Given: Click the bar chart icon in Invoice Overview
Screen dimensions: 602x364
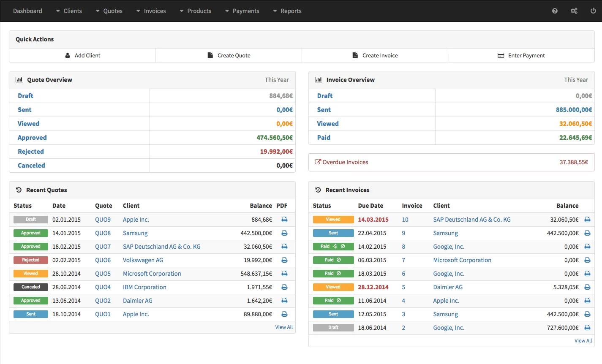Looking at the screenshot, I should tap(318, 79).
